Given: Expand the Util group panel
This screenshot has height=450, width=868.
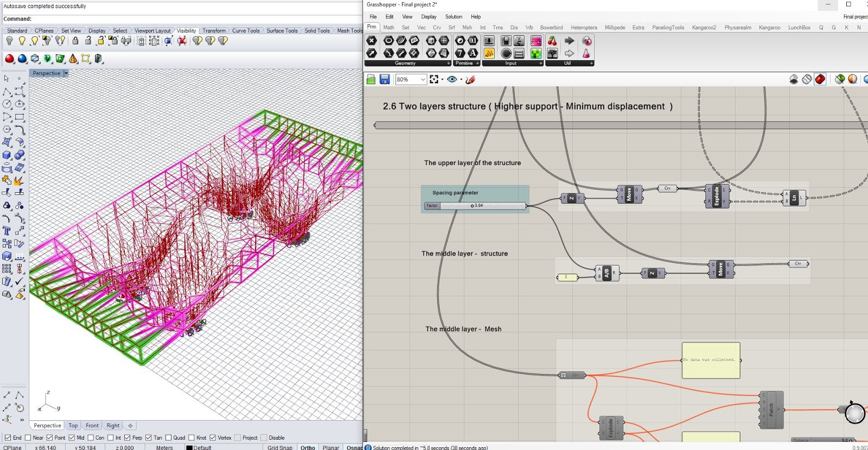Looking at the screenshot, I should (591, 63).
